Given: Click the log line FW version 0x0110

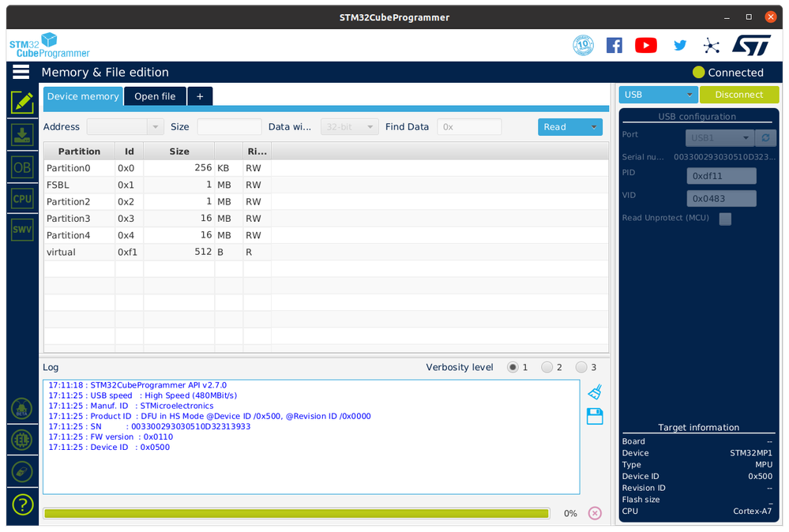Looking at the screenshot, I should tap(111, 437).
